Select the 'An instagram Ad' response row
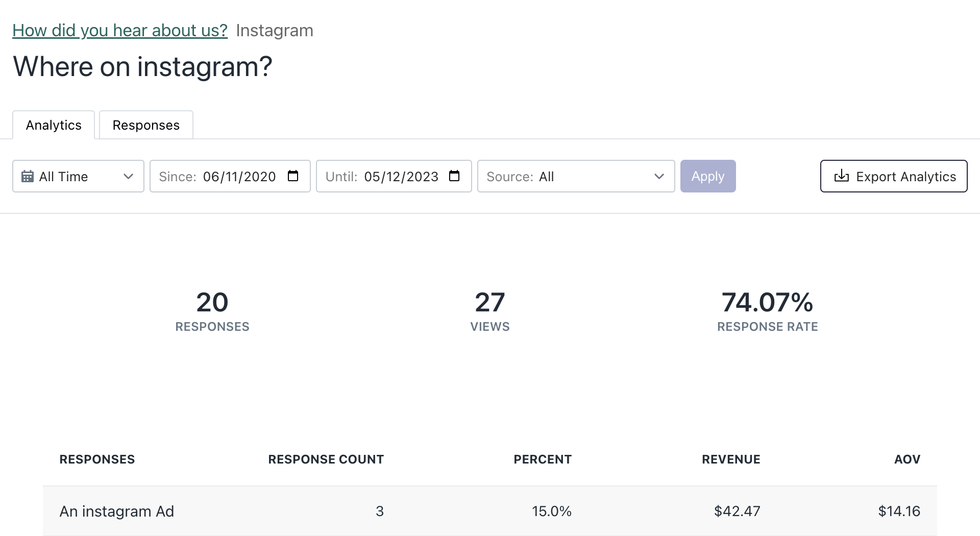The height and width of the screenshot is (536, 980). (x=117, y=511)
